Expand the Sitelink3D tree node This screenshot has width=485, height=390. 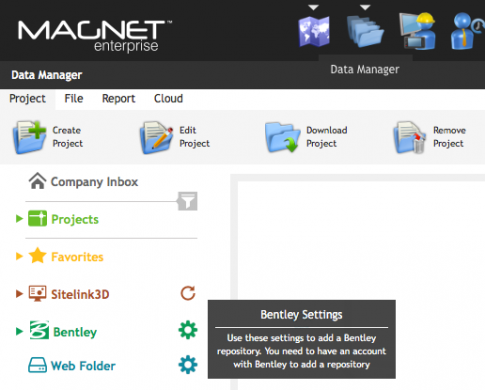(19, 294)
